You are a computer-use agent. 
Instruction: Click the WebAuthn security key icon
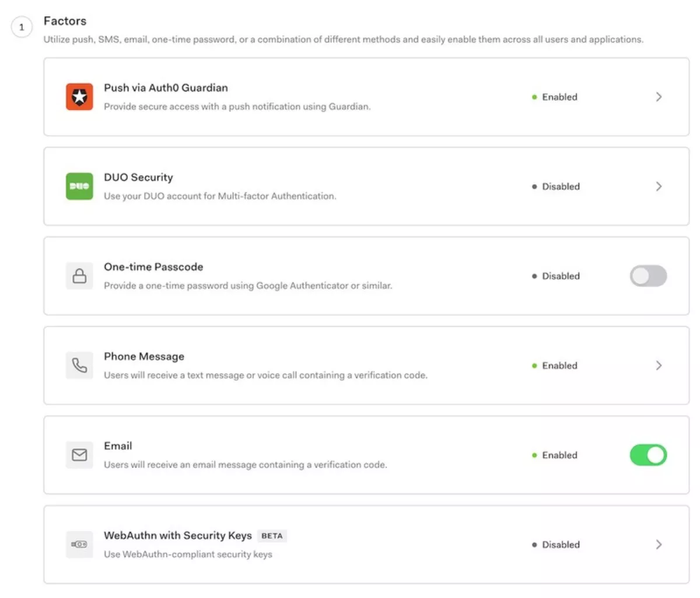click(x=79, y=544)
